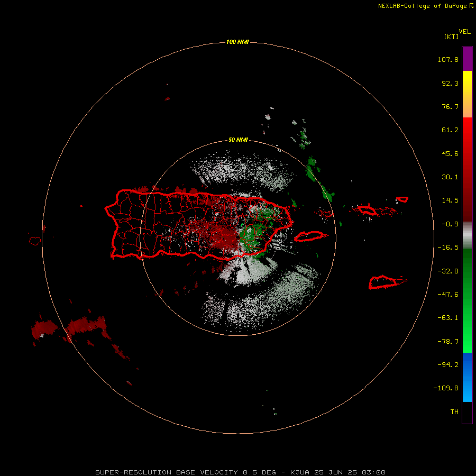Image resolution: width=476 pixels, height=476 pixels.
Task: Click the 61.2 legend value
Action: (x=450, y=130)
